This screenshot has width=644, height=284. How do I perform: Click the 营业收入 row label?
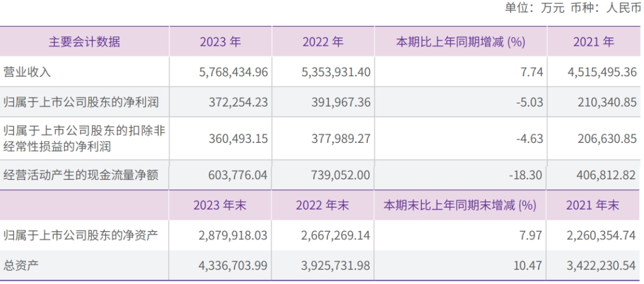tap(27, 72)
